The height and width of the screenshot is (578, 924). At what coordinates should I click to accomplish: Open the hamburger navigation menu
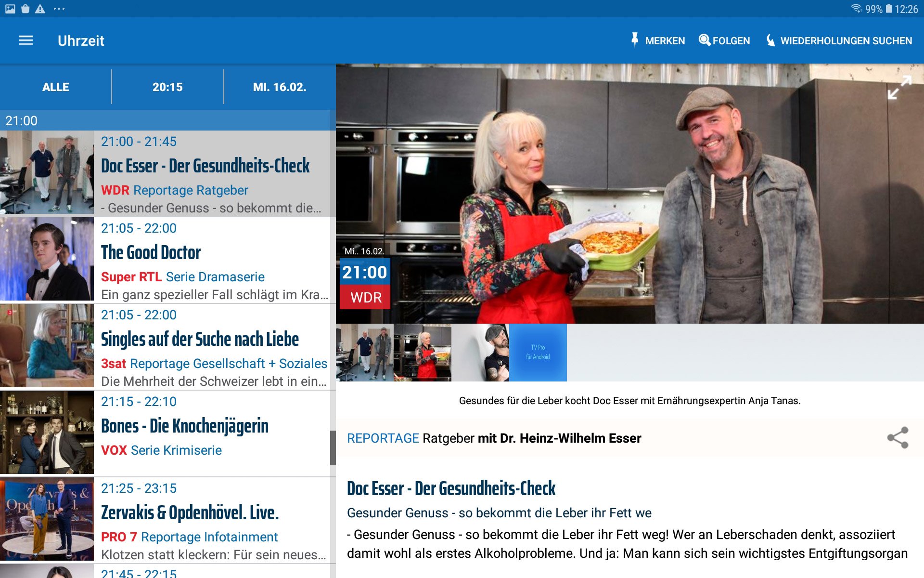(x=26, y=40)
